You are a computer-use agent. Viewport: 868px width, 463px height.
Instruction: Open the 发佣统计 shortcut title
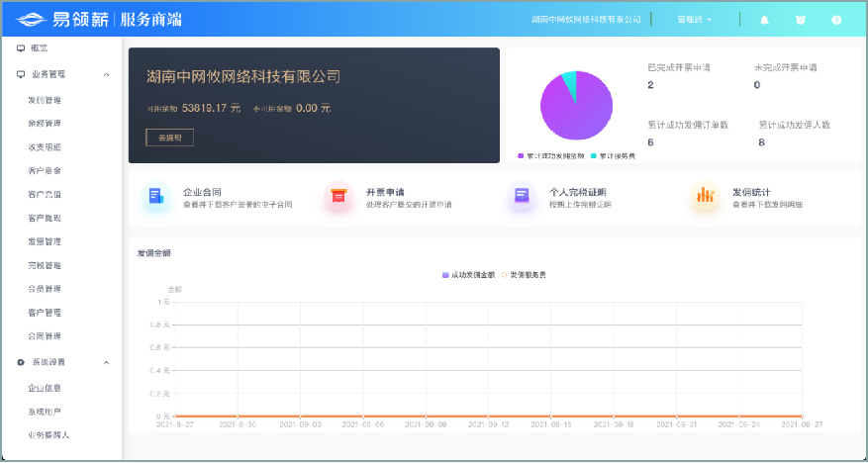(751, 193)
